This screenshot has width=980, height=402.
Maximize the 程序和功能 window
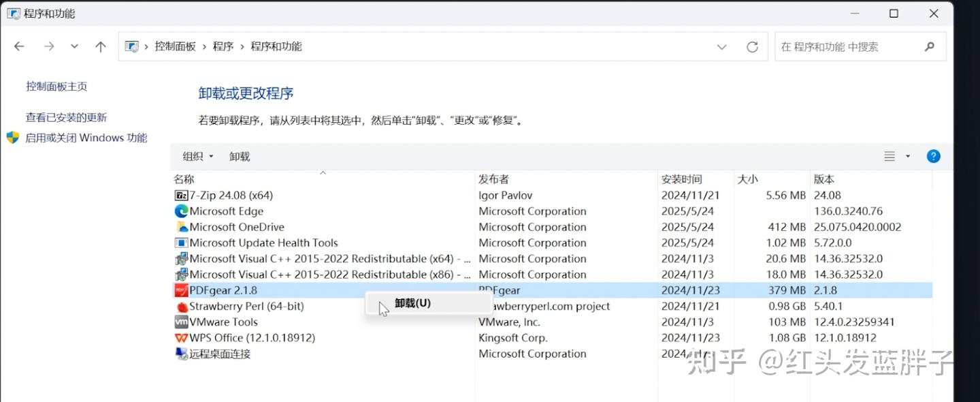point(894,14)
